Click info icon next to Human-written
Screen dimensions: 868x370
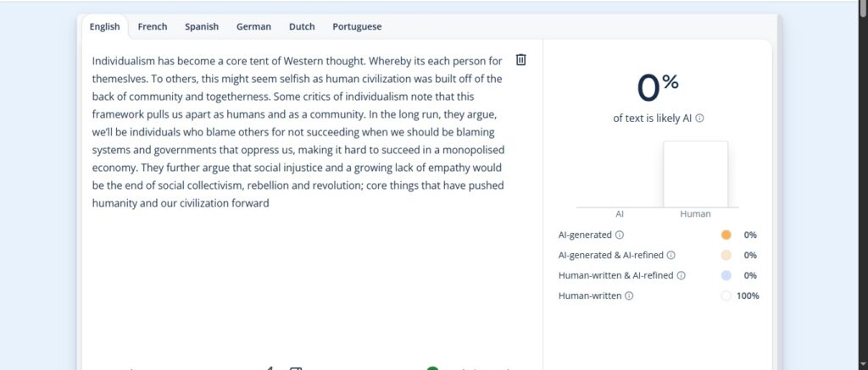click(629, 295)
